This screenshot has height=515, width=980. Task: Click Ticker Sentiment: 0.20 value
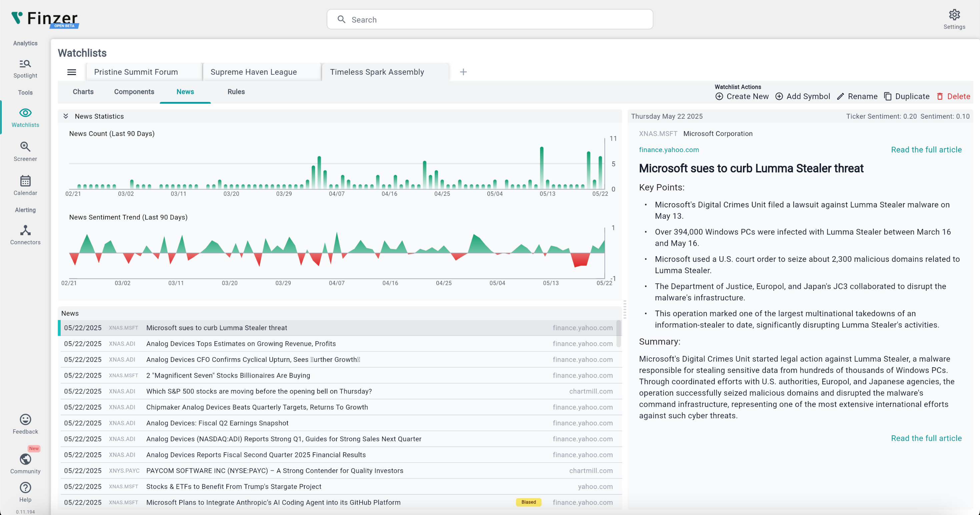point(881,116)
